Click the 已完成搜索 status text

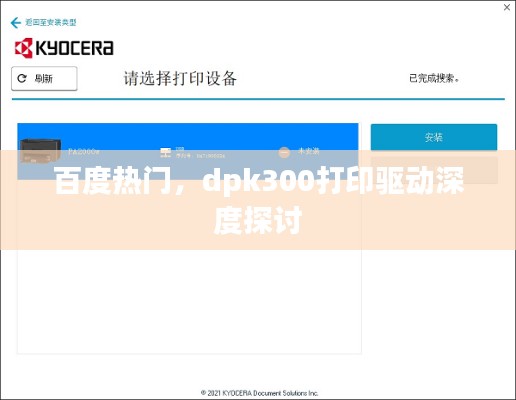tap(434, 78)
